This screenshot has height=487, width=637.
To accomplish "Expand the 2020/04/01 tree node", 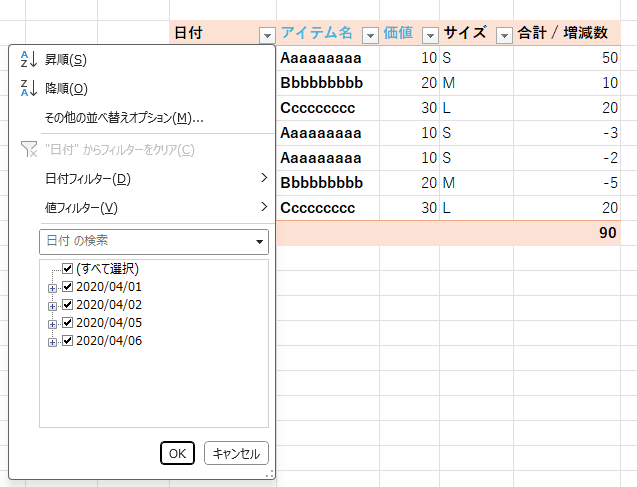I will click(x=52, y=288).
